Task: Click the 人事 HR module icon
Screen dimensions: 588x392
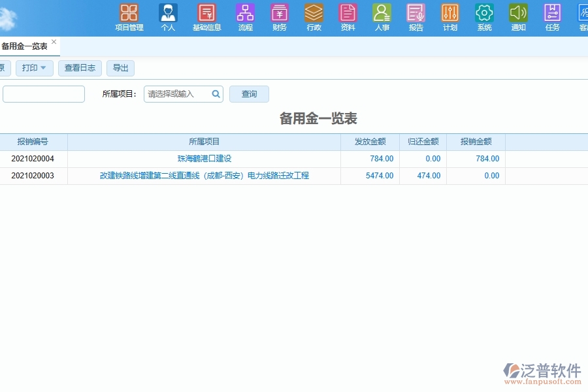Action: point(382,18)
